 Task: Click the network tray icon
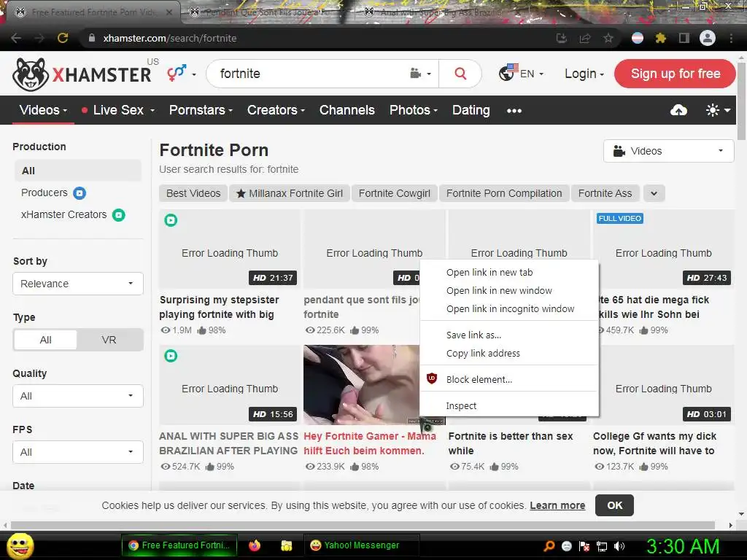pyautogui.click(x=602, y=546)
